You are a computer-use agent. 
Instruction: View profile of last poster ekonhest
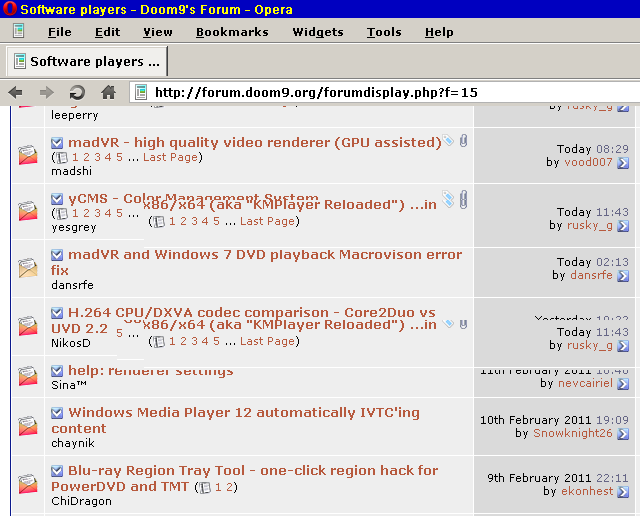(587, 491)
